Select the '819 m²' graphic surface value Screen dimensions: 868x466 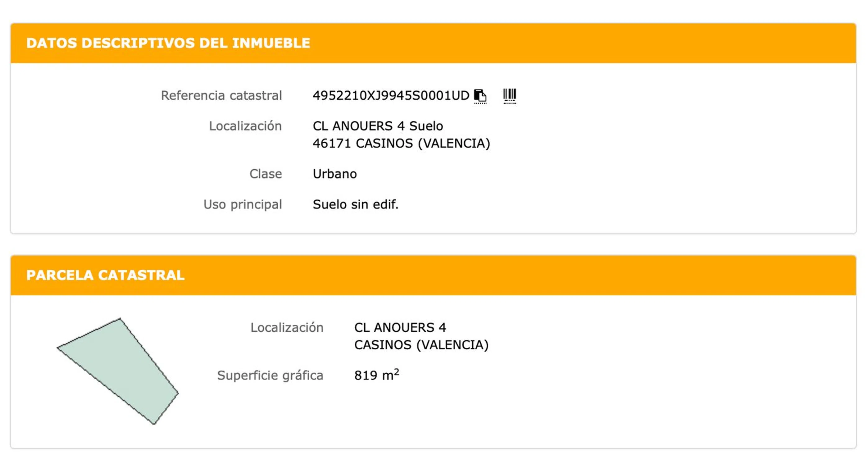pos(376,375)
